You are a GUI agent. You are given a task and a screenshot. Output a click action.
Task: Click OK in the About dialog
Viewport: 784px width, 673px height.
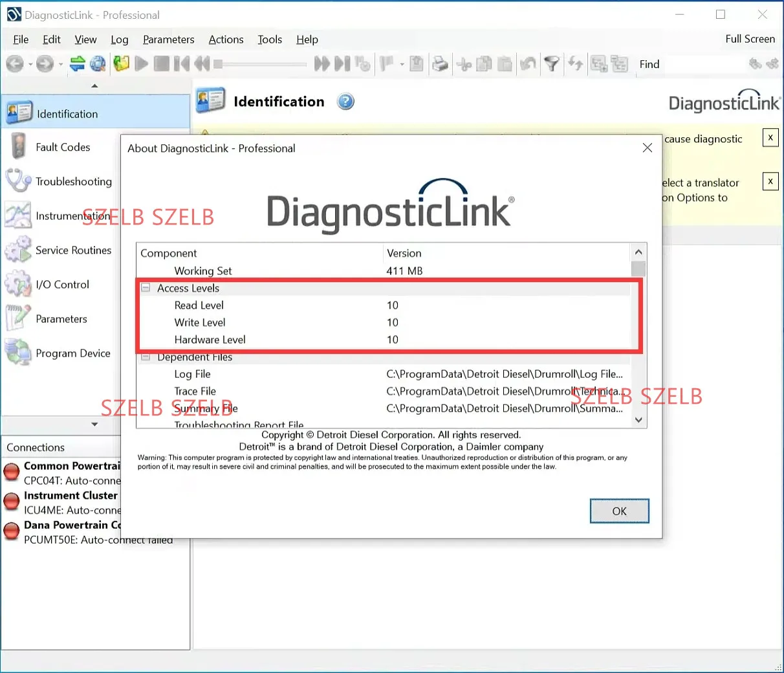(x=619, y=511)
